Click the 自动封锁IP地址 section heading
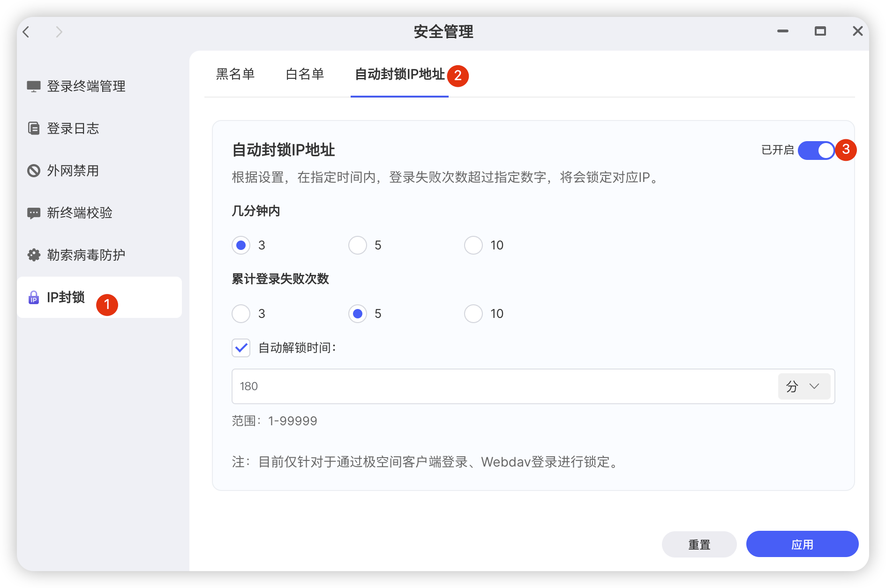Image resolution: width=886 pixels, height=588 pixels. pos(283,150)
